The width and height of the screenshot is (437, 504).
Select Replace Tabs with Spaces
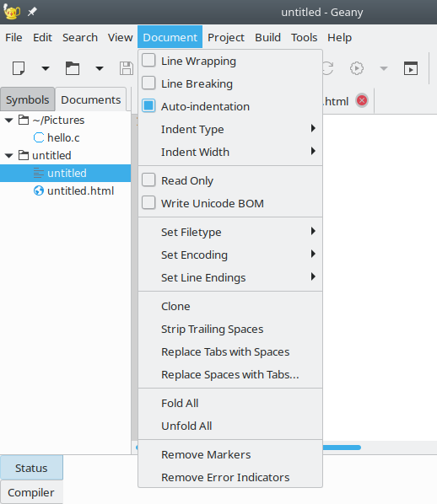coord(230,352)
